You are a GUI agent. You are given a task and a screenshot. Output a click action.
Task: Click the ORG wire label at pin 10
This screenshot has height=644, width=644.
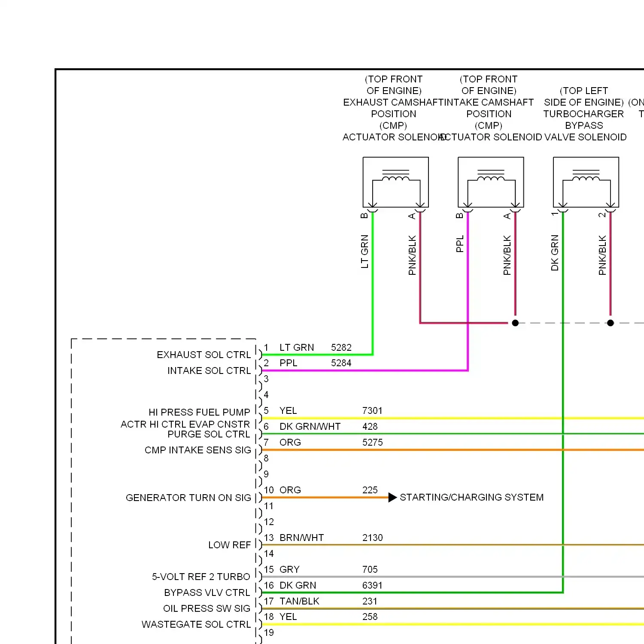[x=290, y=490]
